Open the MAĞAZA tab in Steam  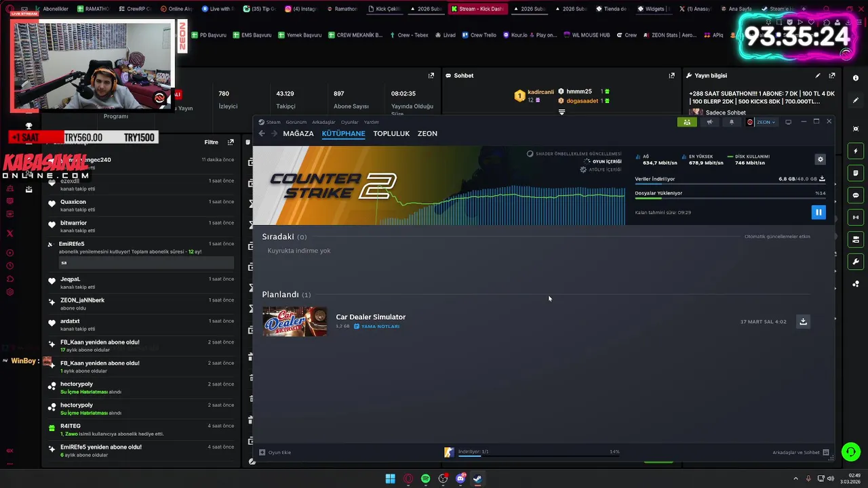pyautogui.click(x=298, y=134)
